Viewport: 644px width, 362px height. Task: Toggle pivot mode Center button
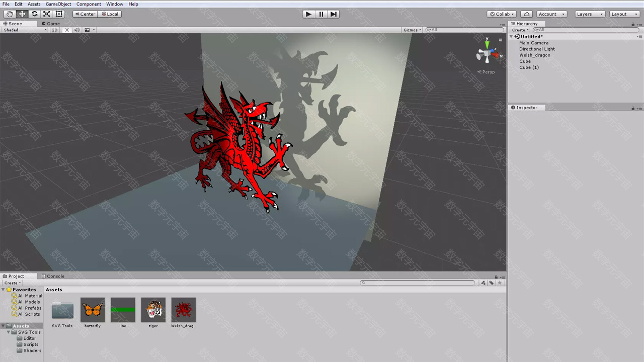(x=85, y=14)
